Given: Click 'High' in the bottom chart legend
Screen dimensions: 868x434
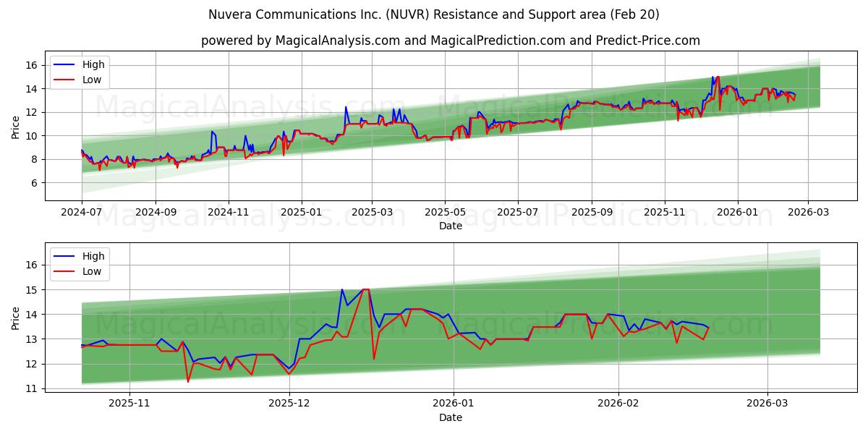Looking at the screenshot, I should 93,256.
